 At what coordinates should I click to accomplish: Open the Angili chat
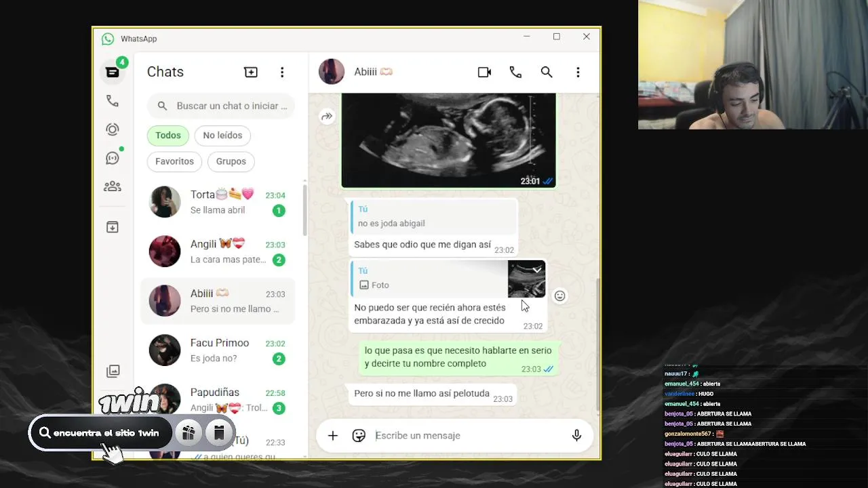tap(218, 251)
